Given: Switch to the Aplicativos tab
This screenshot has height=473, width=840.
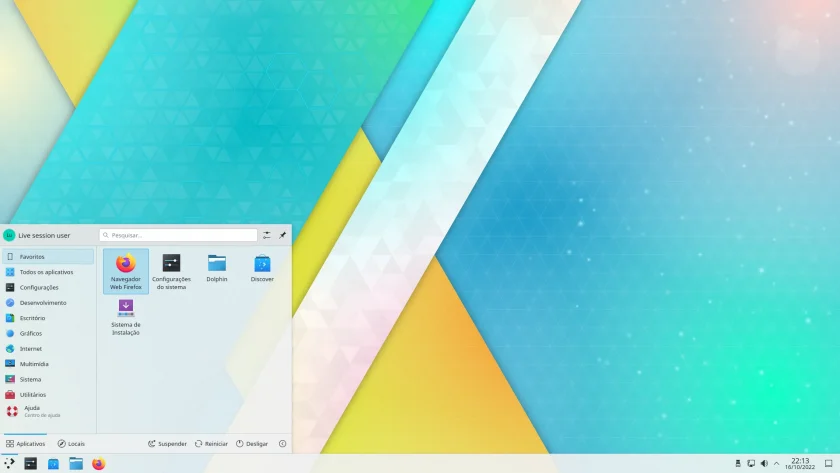Looking at the screenshot, I should point(25,444).
